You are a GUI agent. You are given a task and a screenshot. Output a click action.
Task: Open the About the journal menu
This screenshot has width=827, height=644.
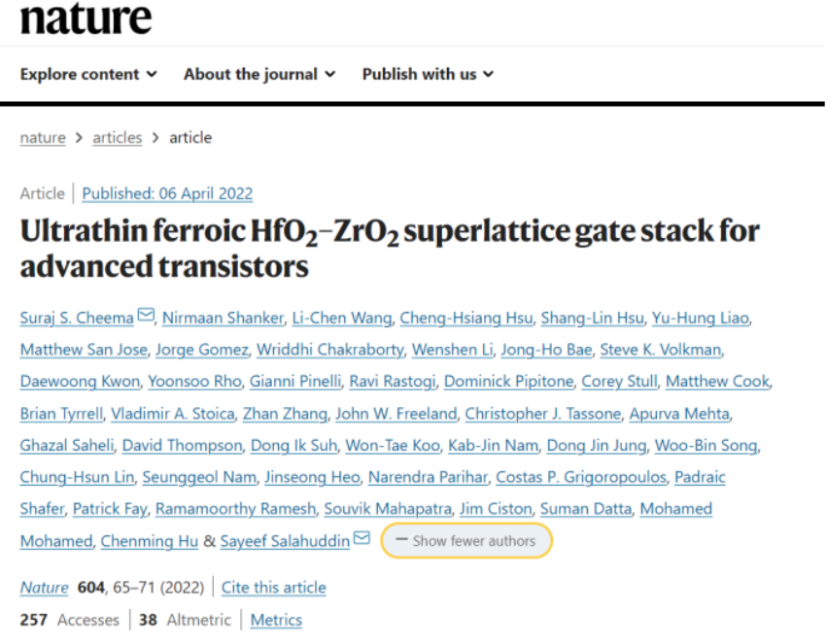pos(259,74)
